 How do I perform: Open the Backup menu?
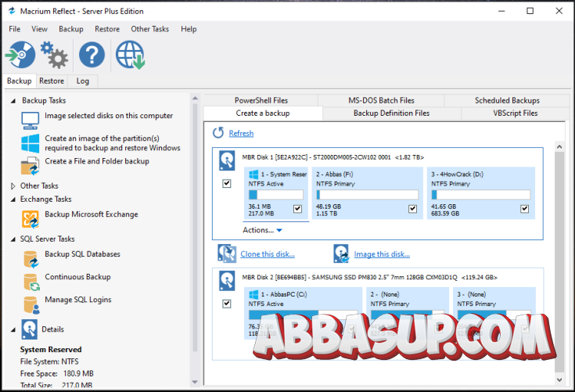point(70,29)
